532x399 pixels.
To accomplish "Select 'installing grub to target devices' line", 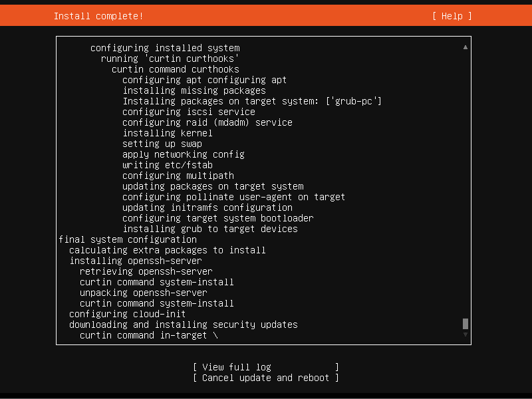I will 210,229.
